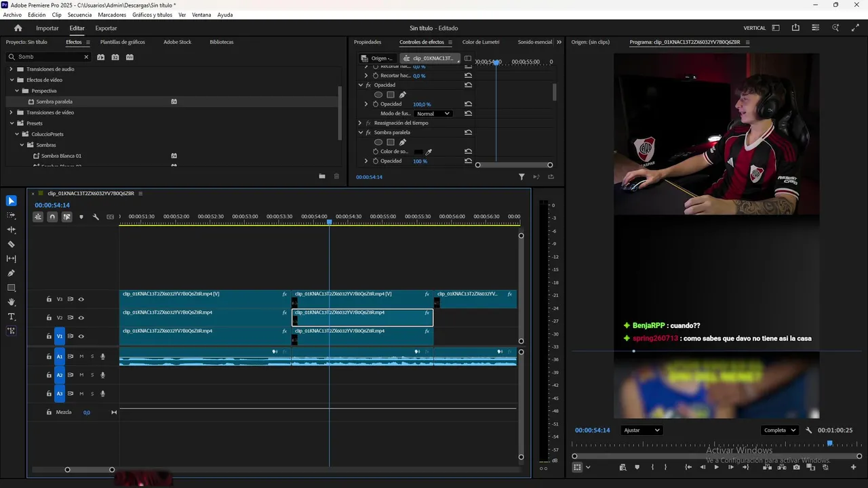Screen dimensions: 868x488
Task: Expand Reasignación del tiempo
Action: click(x=360, y=123)
